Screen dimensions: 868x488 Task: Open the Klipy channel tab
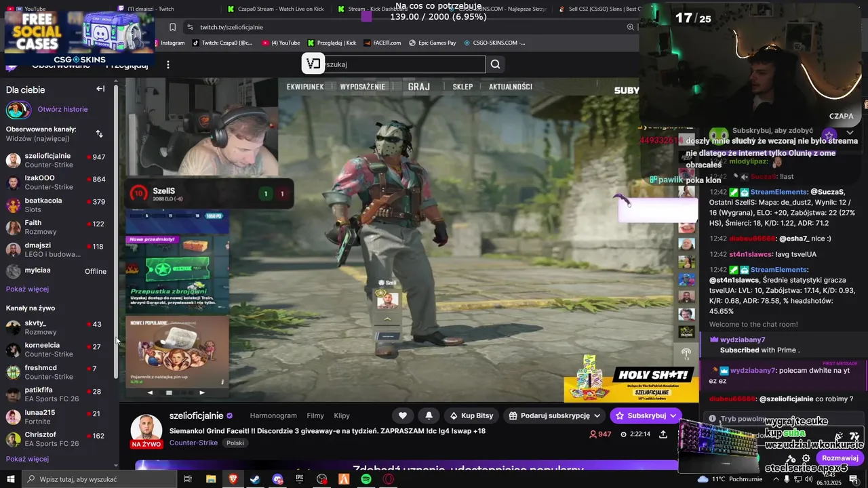coord(342,415)
